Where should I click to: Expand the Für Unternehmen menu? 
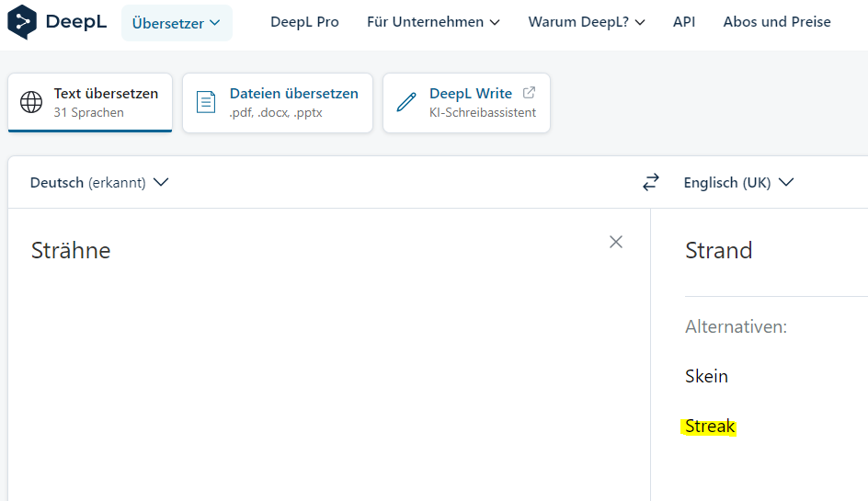[433, 22]
